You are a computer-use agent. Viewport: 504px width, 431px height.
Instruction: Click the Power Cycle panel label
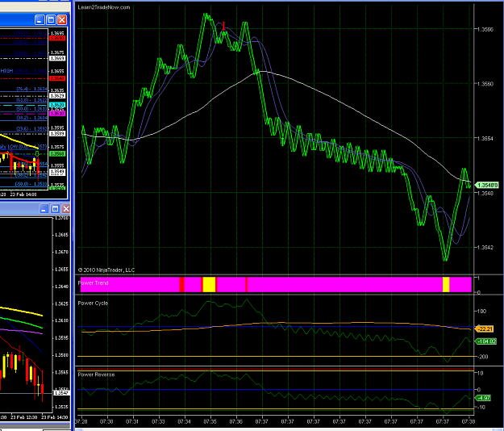point(93,303)
